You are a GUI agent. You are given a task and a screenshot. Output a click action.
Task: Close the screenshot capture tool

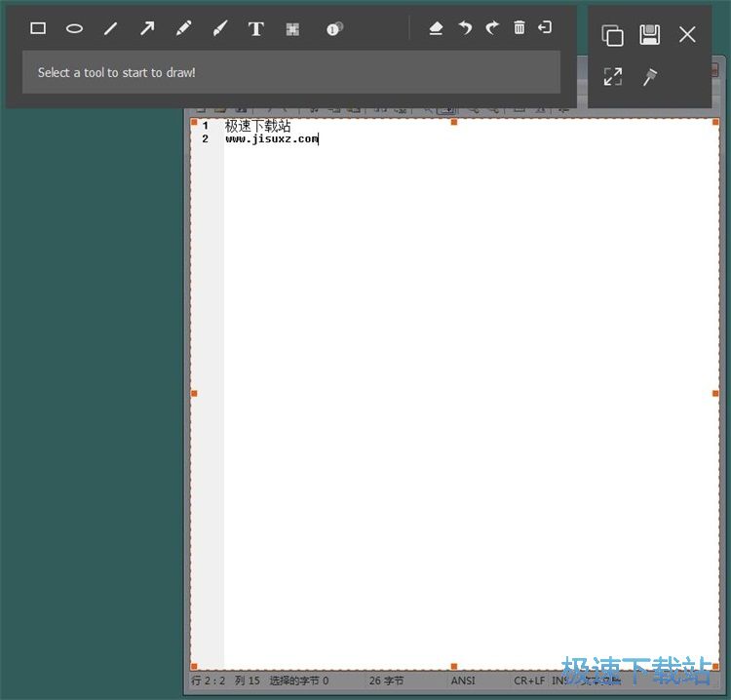(x=687, y=34)
